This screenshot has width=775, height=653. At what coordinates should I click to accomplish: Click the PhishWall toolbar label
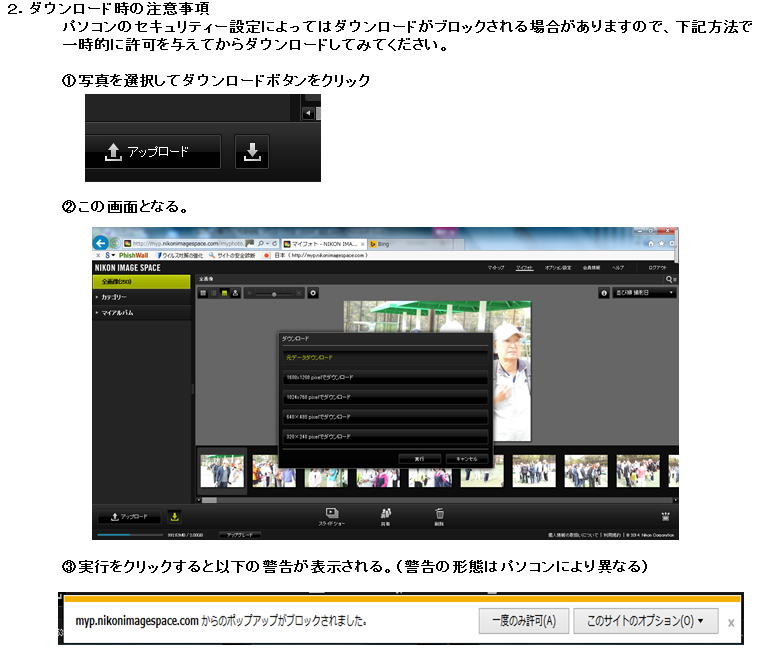pos(133,255)
